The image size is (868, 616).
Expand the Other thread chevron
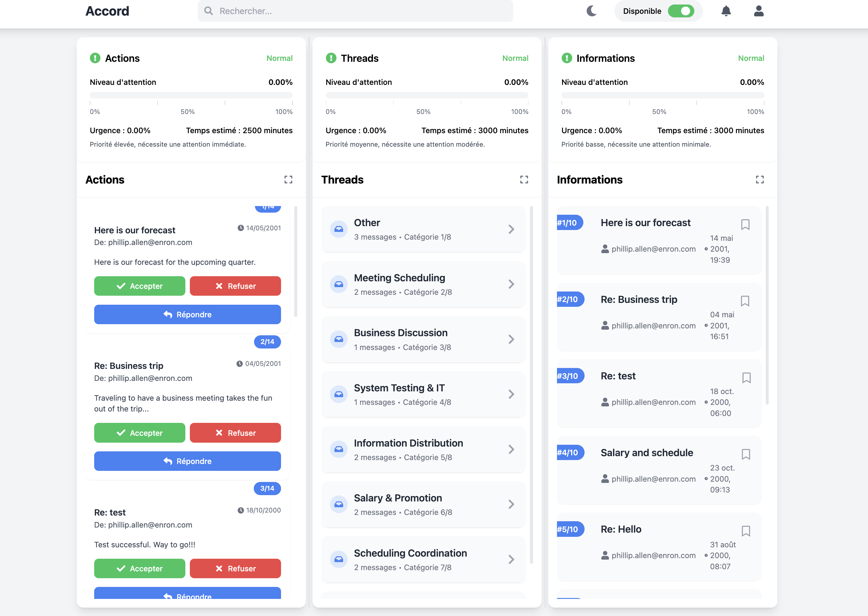(511, 229)
